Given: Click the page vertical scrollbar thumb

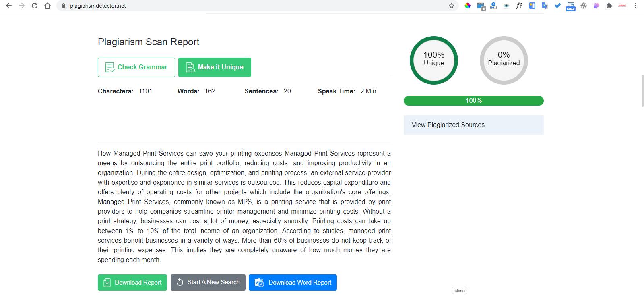Looking at the screenshot, I should (x=642, y=90).
